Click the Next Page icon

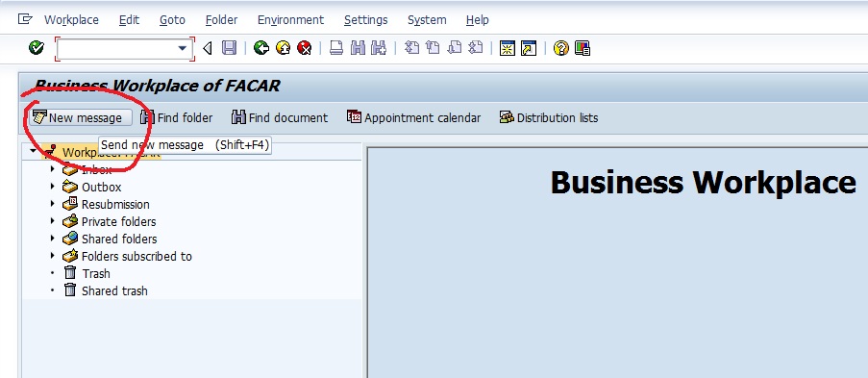pyautogui.click(x=454, y=48)
